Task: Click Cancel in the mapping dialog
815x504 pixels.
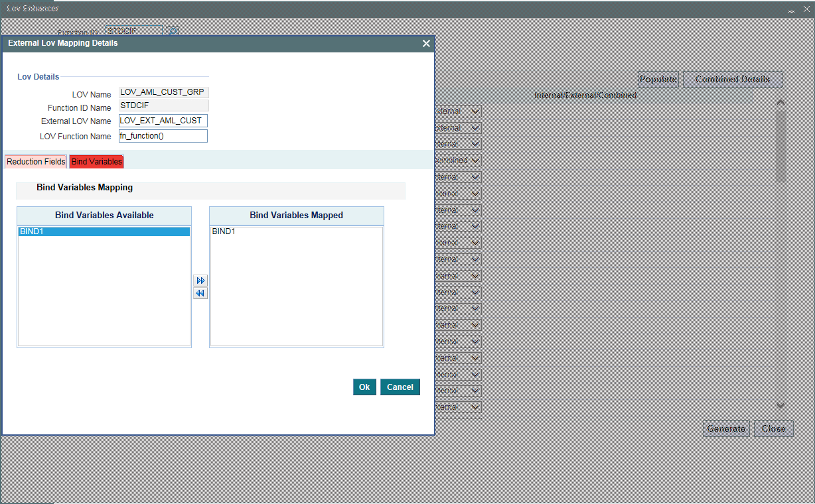Action: click(x=400, y=387)
